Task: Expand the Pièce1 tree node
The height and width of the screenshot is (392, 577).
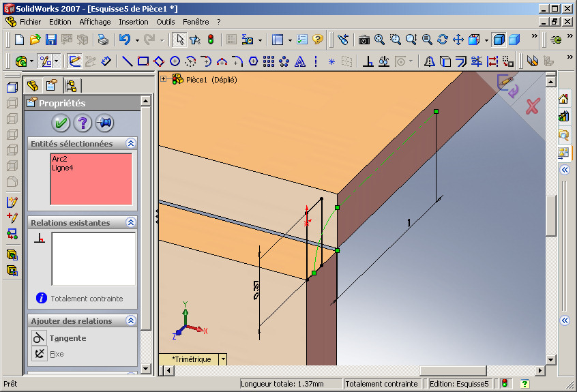Action: tap(164, 78)
